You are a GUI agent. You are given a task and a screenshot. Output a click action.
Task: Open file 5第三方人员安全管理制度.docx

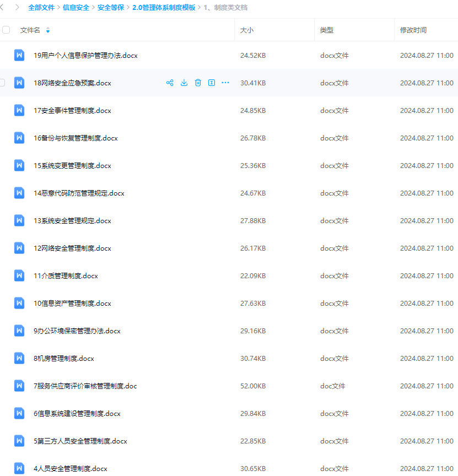80,441
